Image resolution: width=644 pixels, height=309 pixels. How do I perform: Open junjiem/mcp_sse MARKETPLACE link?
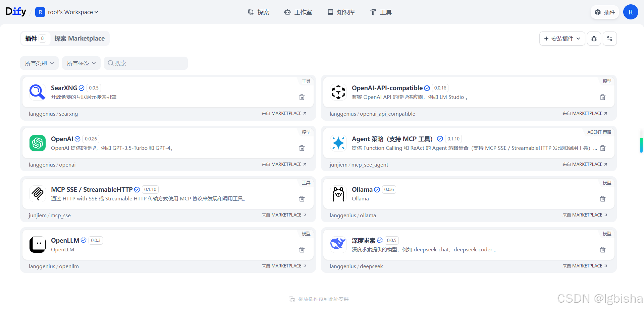[x=284, y=215]
